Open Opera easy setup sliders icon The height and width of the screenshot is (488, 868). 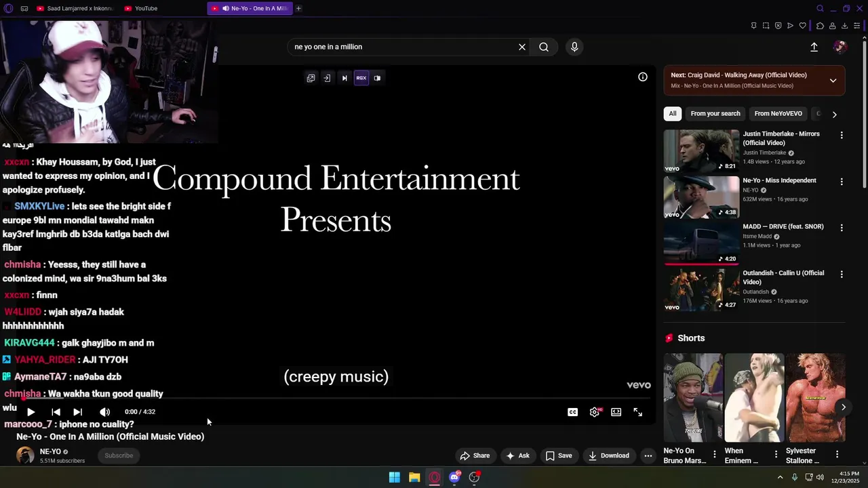coord(856,26)
